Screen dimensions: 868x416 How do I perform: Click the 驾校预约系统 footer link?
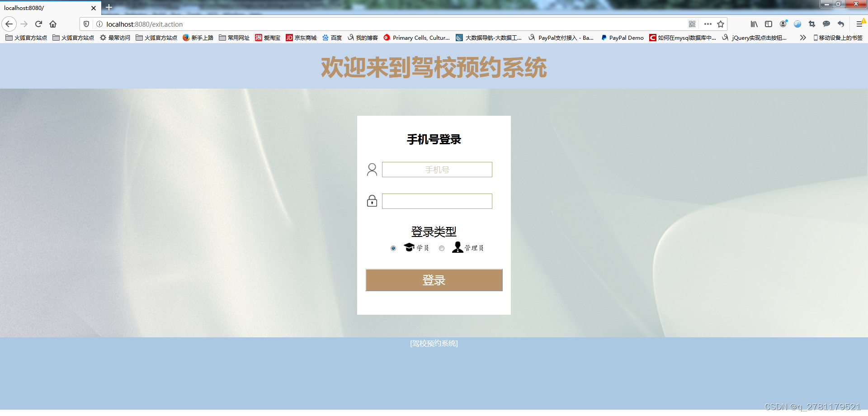(x=434, y=343)
